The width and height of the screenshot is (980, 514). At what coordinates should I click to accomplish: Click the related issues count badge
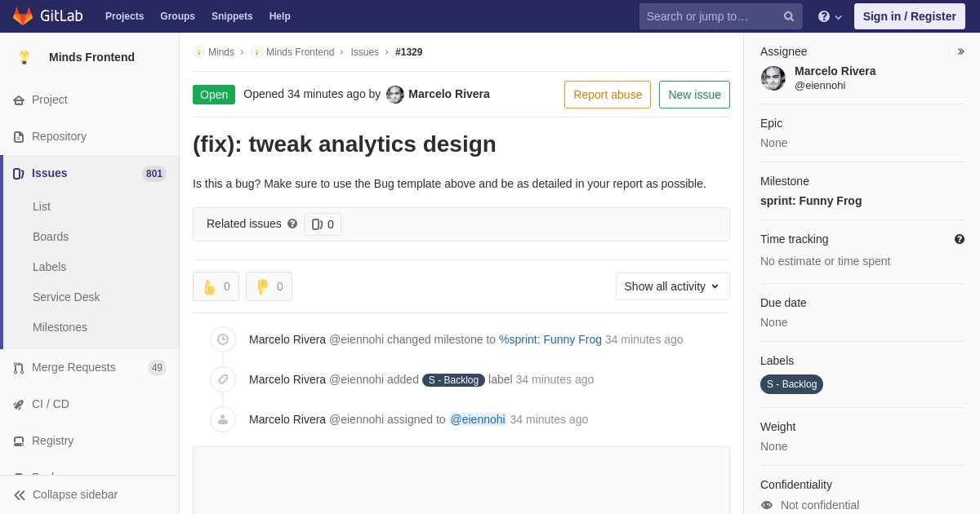(x=323, y=224)
